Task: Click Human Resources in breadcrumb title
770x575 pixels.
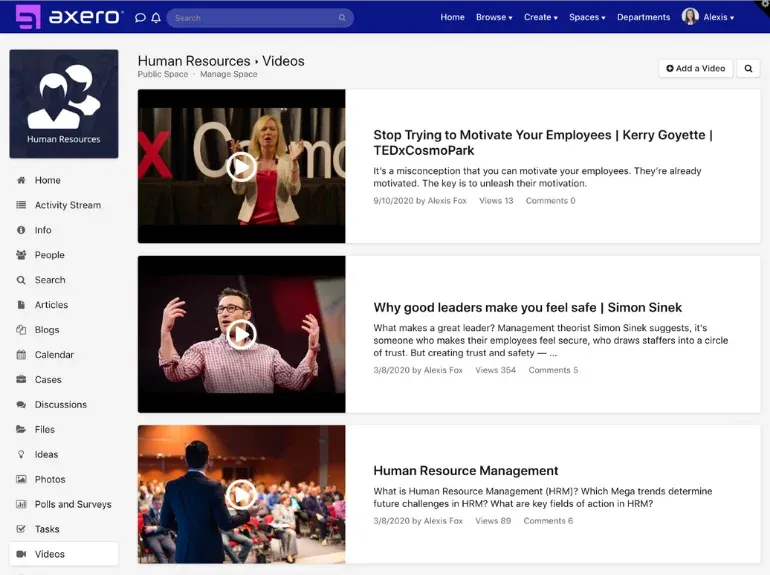Action: coord(194,61)
